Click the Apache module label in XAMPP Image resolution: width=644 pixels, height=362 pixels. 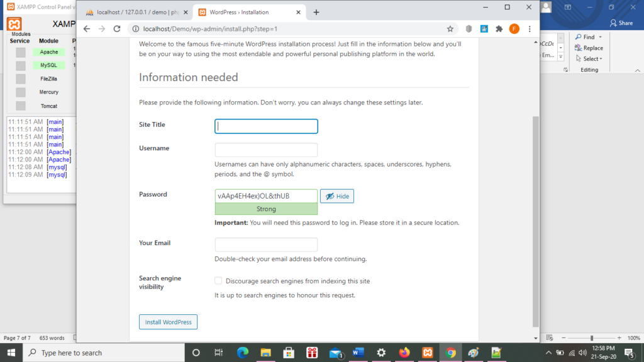click(x=49, y=52)
